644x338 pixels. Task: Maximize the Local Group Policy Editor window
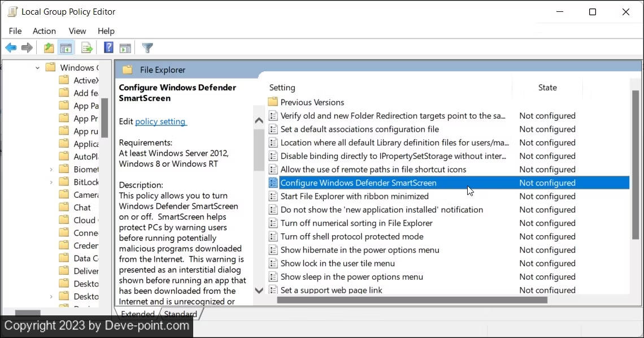592,12
